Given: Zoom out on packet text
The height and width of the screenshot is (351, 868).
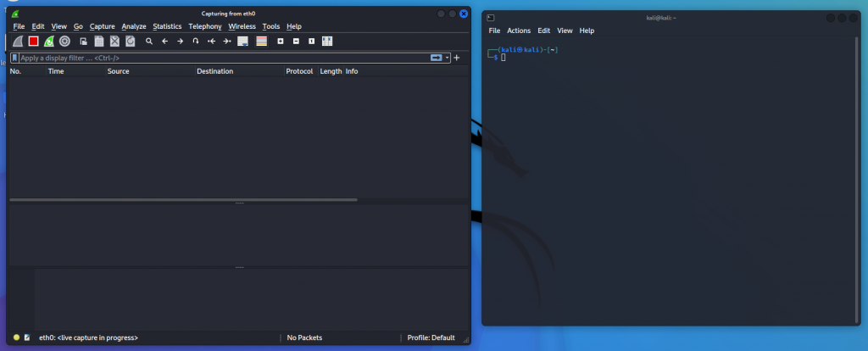Looking at the screenshot, I should click(296, 41).
